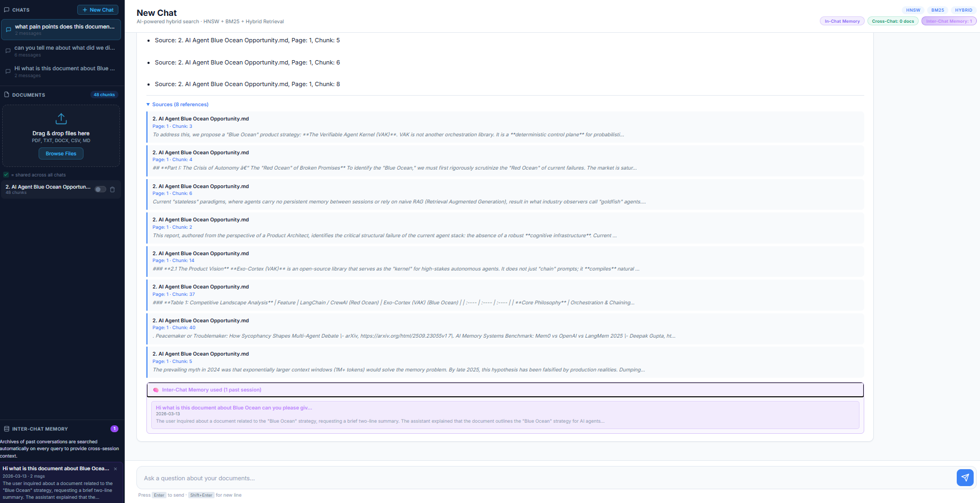Screen dimensions: 980x503
Task: Select the 'Page: 1 · Chunk: 2' source label
Action: 172,227
